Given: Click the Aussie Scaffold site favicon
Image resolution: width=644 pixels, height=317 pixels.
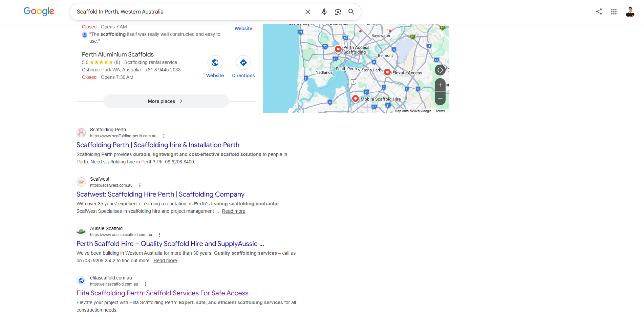Looking at the screenshot, I should coord(81,231).
